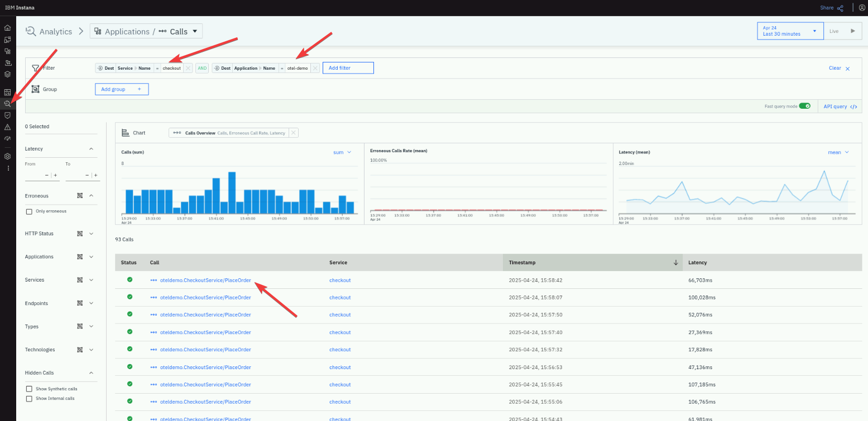The height and width of the screenshot is (421, 868).
Task: Sort by the Timestamp column header
Action: 593,263
